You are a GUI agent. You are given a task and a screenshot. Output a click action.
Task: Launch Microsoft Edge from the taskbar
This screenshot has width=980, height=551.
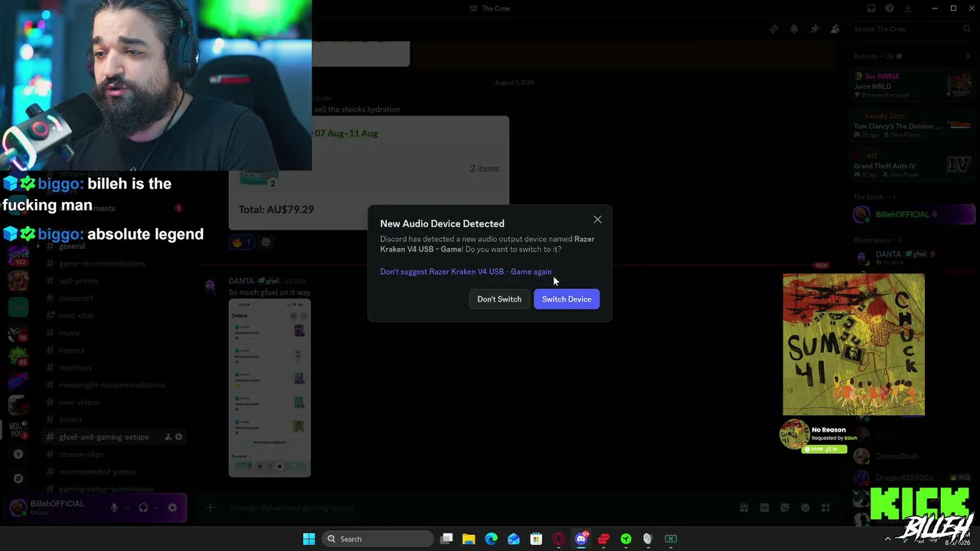click(492, 539)
